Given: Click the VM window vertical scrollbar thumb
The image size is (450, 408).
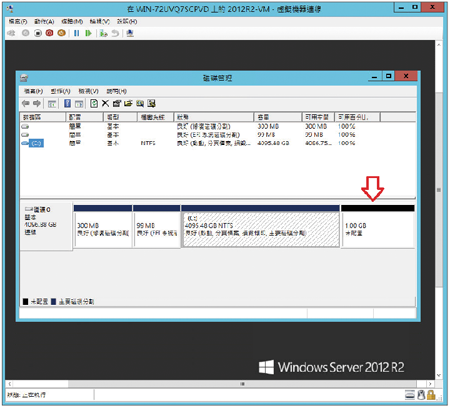Looking at the screenshot, I should pyautogui.click(x=439, y=189).
